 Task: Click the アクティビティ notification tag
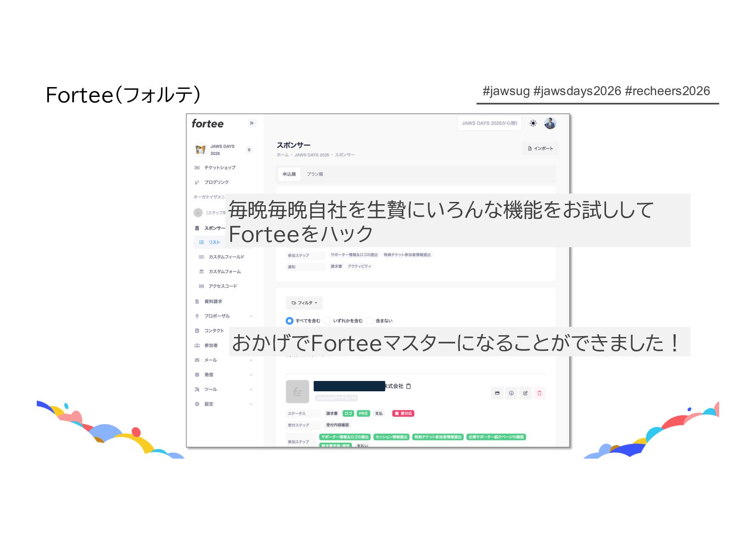359,267
